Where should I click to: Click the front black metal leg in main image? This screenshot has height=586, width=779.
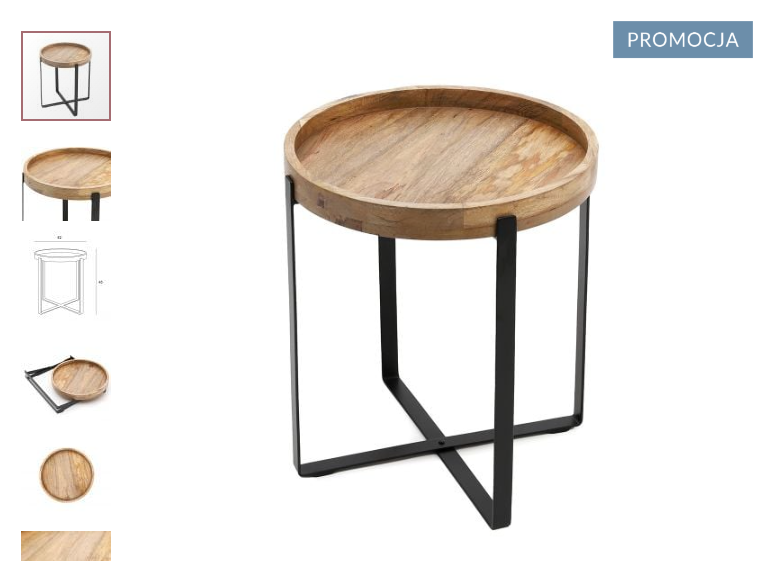pos(505,372)
